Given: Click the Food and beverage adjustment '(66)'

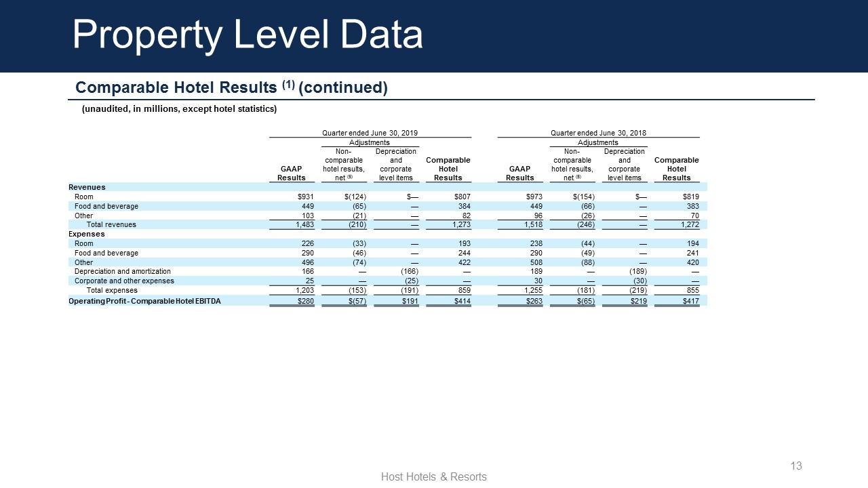Looking at the screenshot, I should [586, 206].
